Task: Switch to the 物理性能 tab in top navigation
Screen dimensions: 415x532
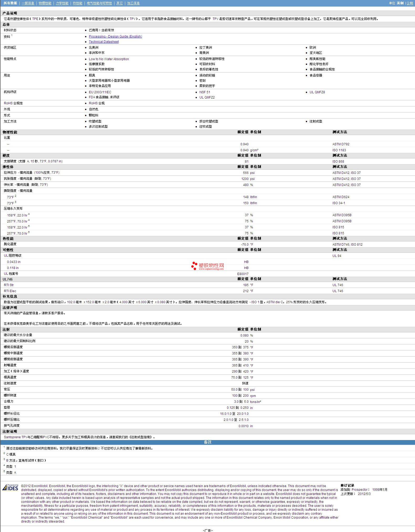Action: tap(45, 3)
